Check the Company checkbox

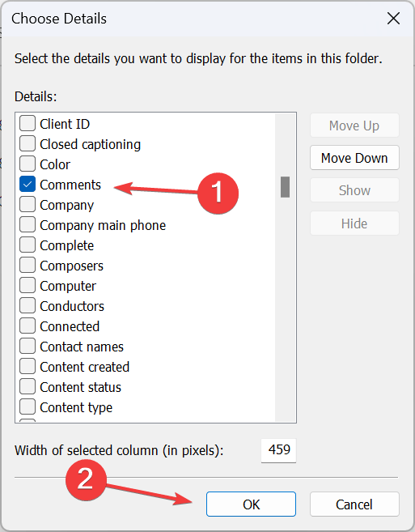(28, 205)
